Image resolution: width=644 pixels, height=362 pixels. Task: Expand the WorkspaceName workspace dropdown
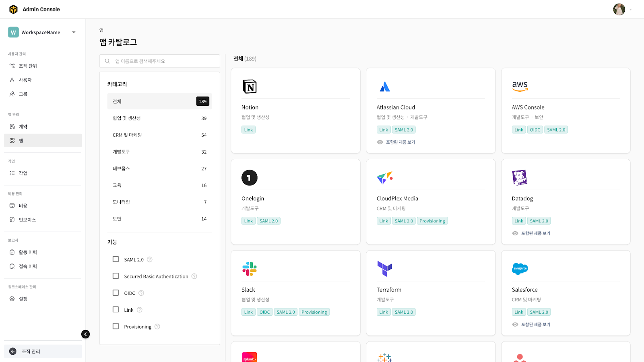tap(74, 32)
